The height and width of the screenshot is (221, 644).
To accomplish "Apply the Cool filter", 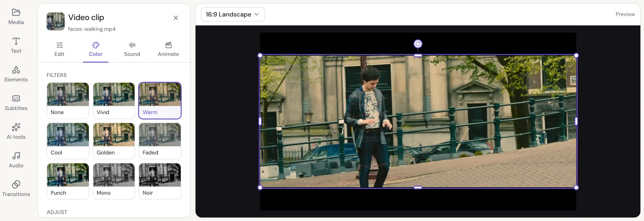I will point(68,141).
